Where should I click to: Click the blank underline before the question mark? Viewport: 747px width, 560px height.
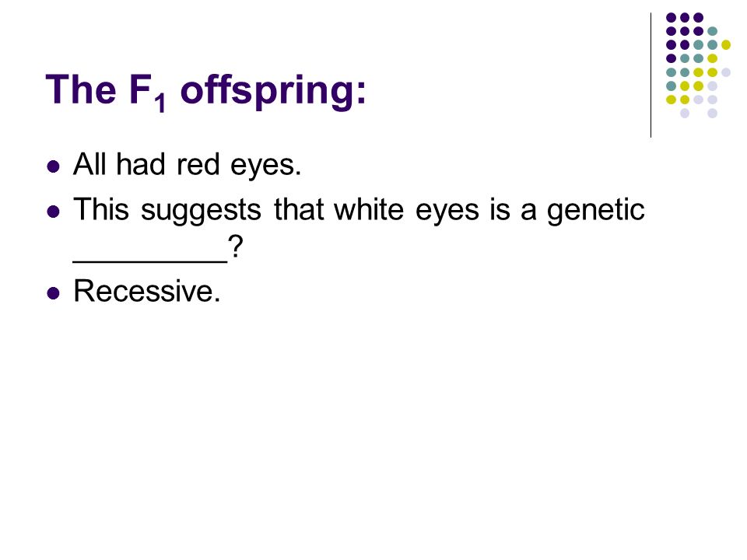(x=150, y=260)
